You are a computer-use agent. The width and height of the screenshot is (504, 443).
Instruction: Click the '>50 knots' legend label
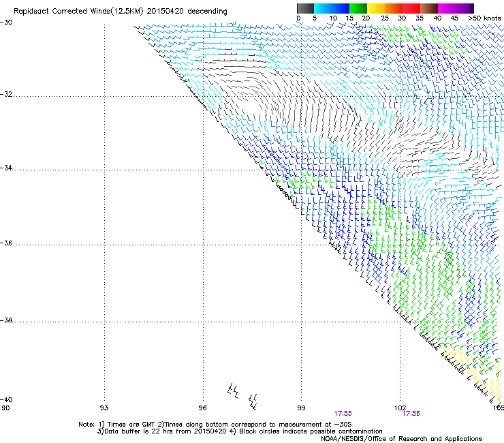484,18
